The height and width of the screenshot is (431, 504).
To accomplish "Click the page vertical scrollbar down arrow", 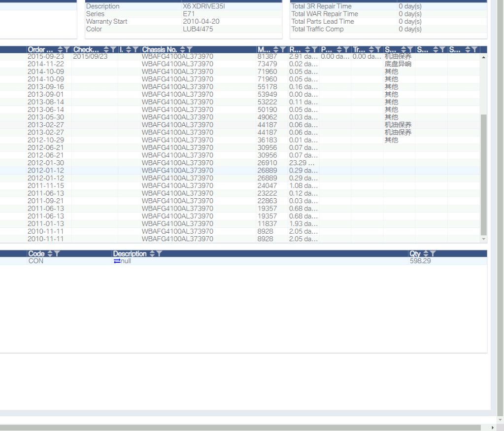I will click(501, 420).
